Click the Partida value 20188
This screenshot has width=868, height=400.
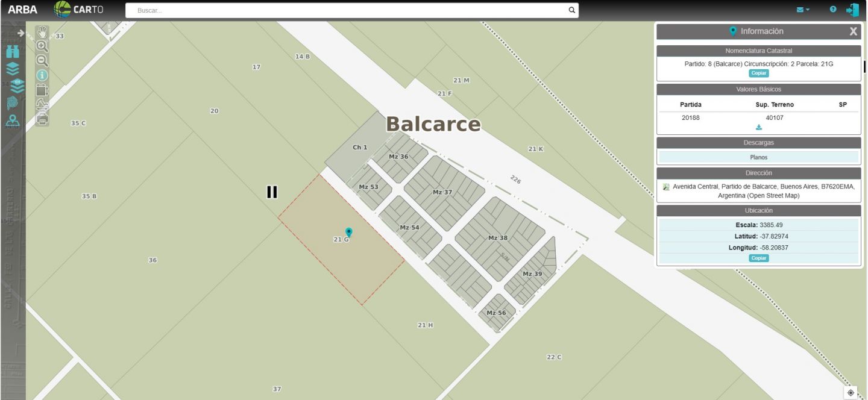tap(691, 117)
